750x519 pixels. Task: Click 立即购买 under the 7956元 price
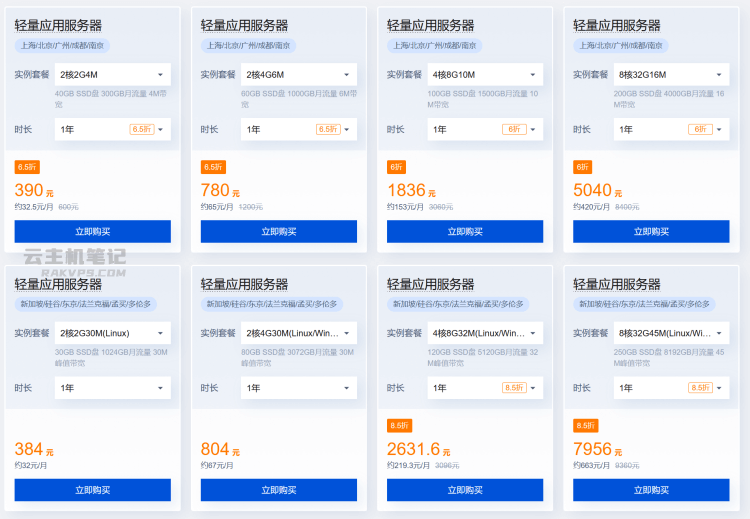tap(651, 490)
